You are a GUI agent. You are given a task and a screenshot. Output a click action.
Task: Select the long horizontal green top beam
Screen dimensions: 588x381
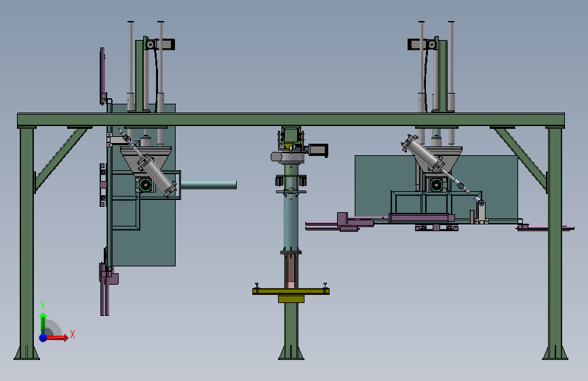[x=291, y=119]
